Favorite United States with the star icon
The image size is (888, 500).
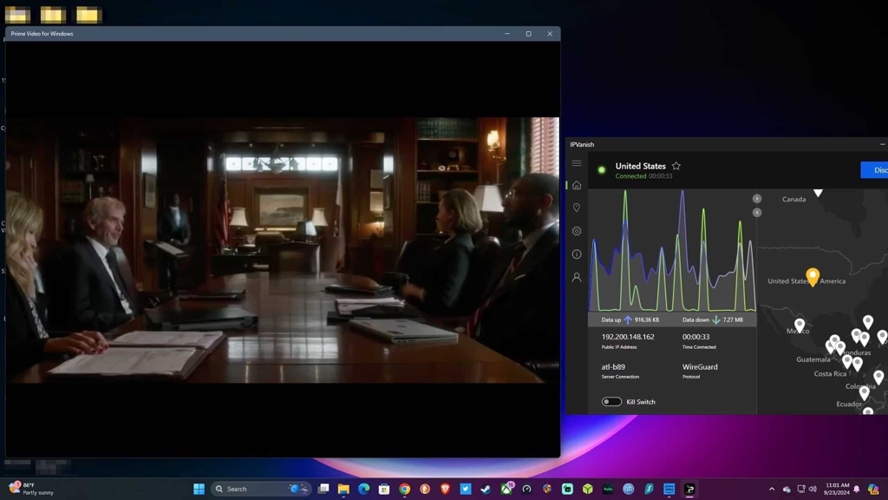[x=676, y=166]
